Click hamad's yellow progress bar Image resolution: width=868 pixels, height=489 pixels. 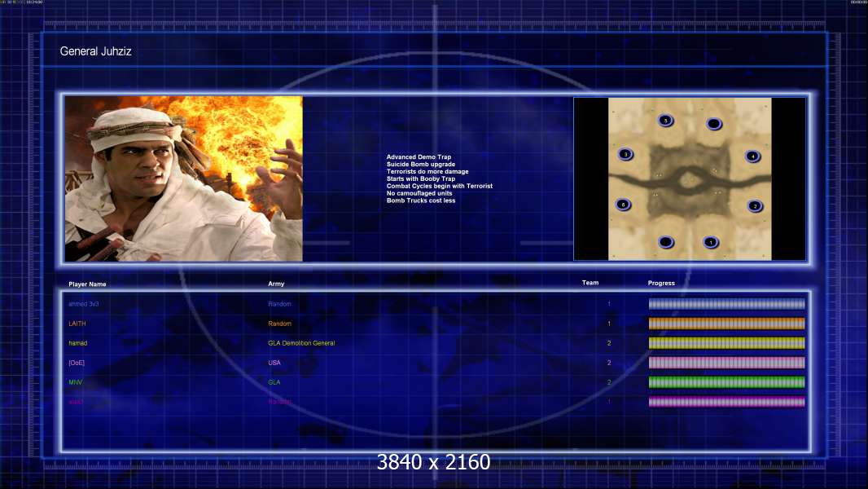727,343
